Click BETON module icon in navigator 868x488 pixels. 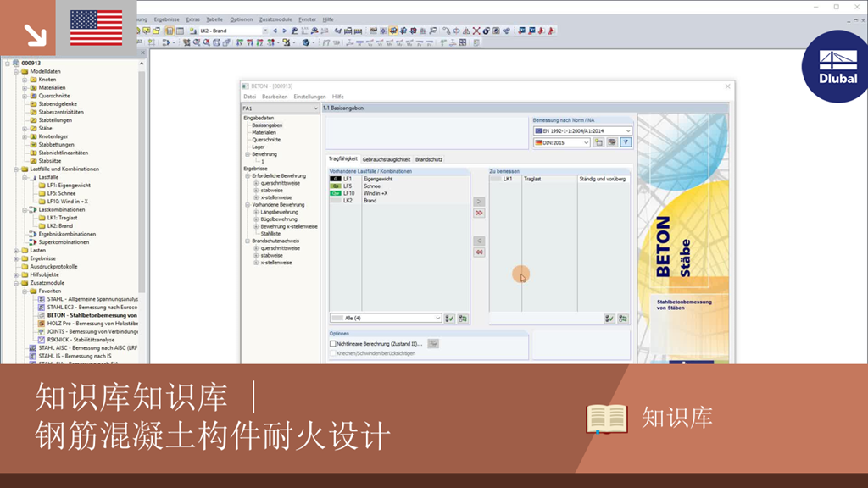point(42,315)
